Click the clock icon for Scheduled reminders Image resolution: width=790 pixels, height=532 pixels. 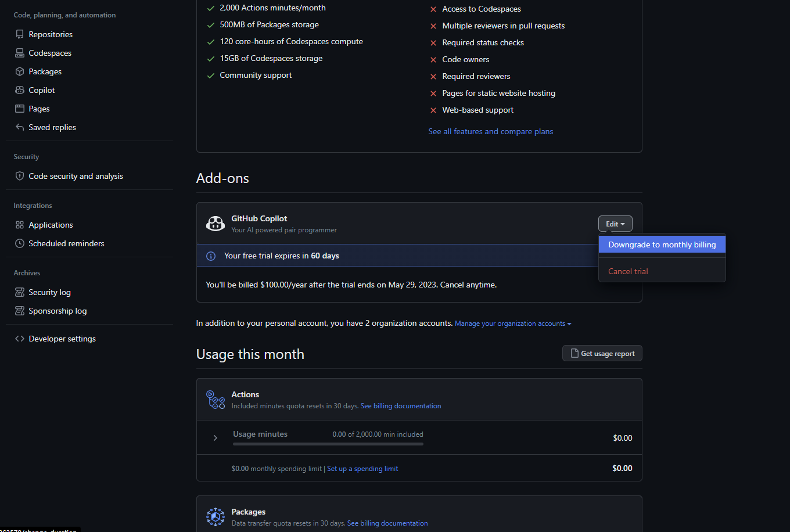click(20, 243)
